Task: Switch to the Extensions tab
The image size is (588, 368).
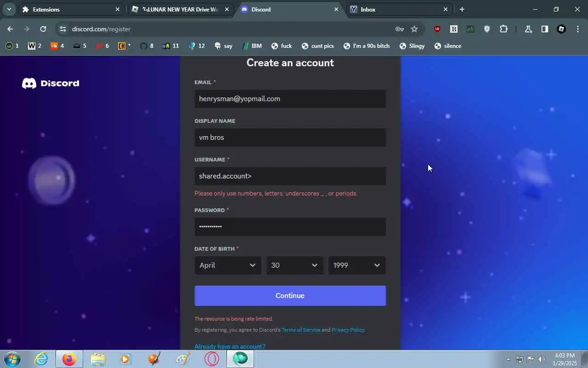Action: click(x=71, y=9)
